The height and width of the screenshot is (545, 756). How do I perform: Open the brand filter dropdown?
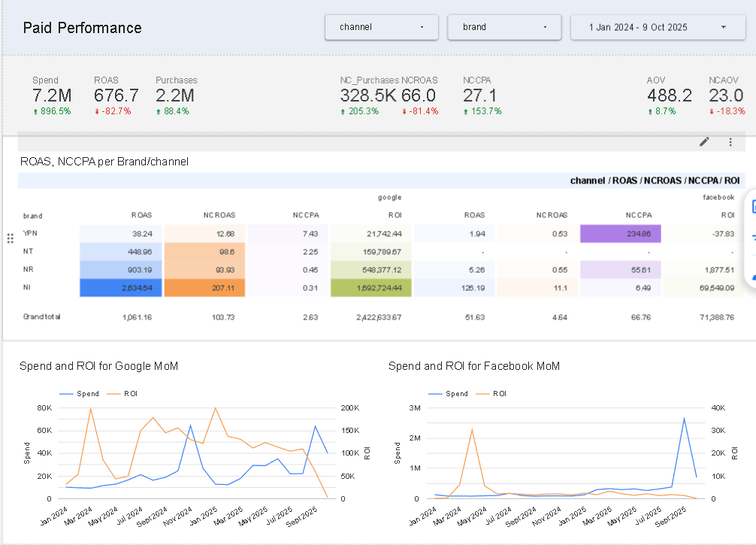pyautogui.click(x=504, y=27)
